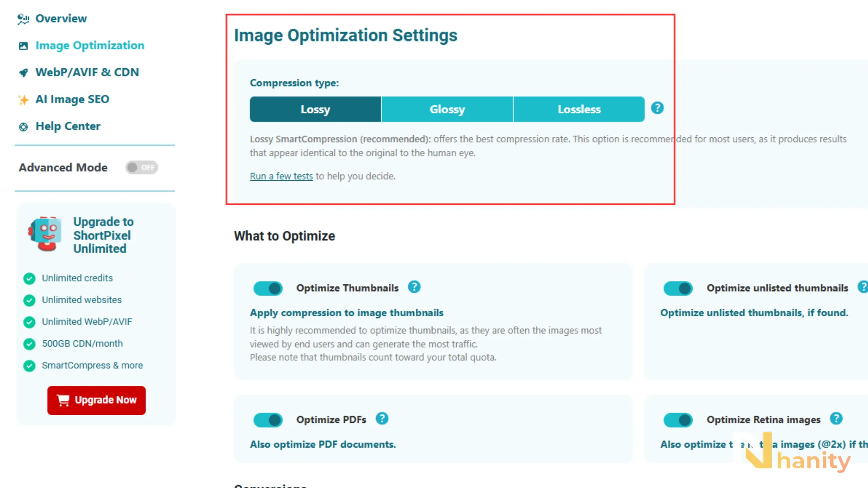Open help icon next to Optimize Thumbnails

(414, 287)
